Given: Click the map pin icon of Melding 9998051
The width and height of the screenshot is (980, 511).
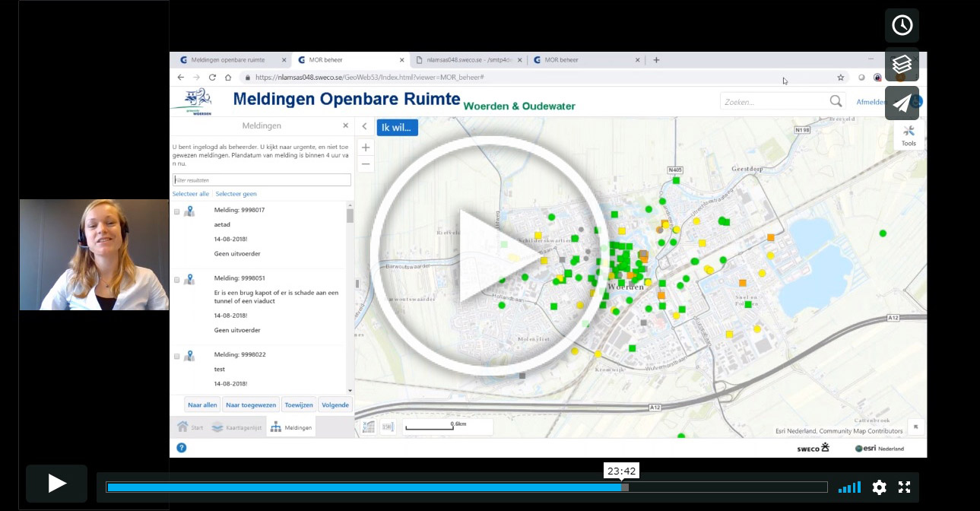Looking at the screenshot, I should pos(189,280).
